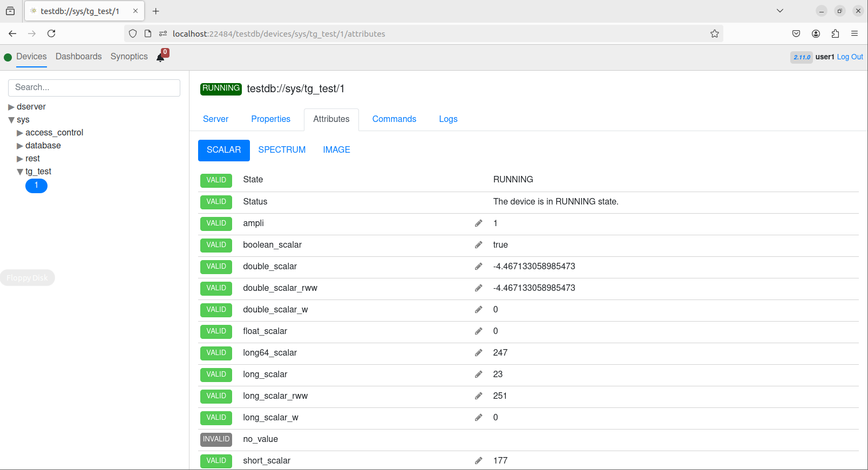Open the Properties tab
Viewport: 868px width, 470px height.
click(270, 119)
